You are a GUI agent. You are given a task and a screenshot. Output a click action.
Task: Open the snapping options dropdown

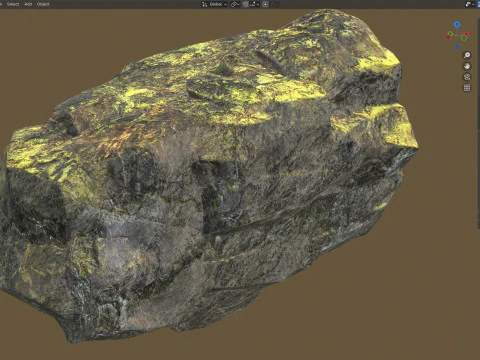pos(254,4)
